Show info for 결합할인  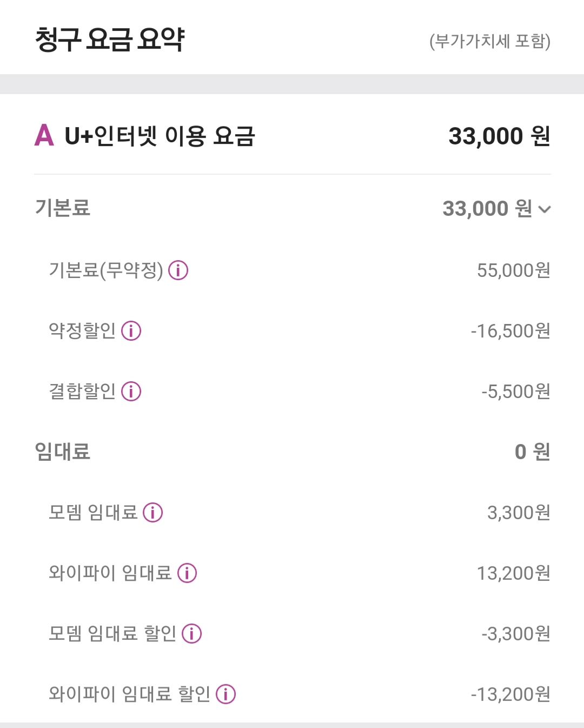coord(131,391)
